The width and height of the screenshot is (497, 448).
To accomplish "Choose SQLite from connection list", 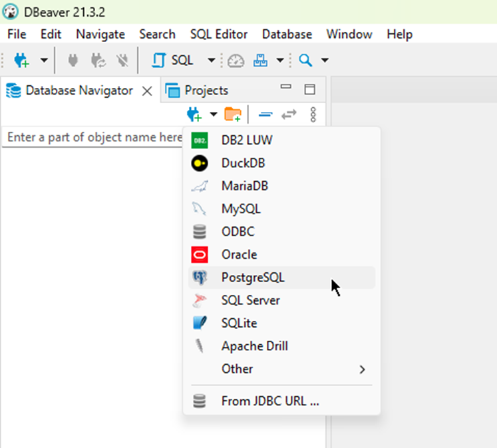I will pos(282,323).
